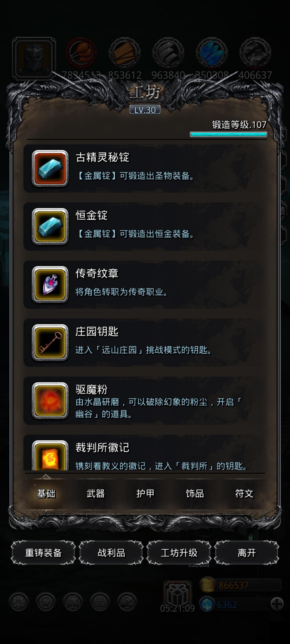The image size is (290, 644).
Task: Open the 饰品 tab
Action: (195, 493)
